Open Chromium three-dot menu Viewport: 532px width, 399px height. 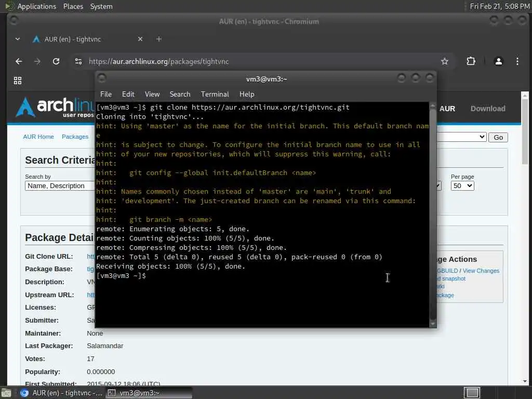point(517,61)
